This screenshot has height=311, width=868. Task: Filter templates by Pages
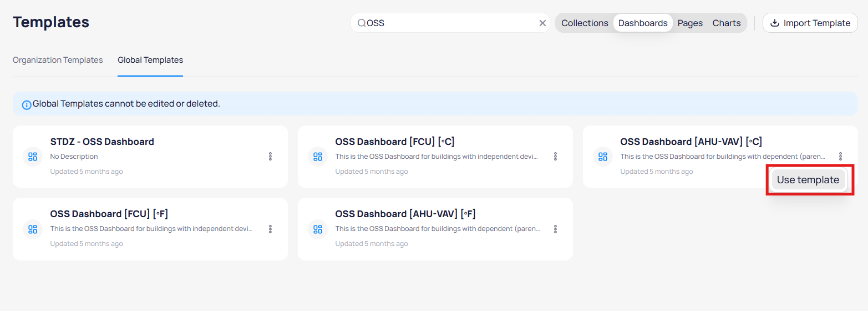(x=690, y=23)
